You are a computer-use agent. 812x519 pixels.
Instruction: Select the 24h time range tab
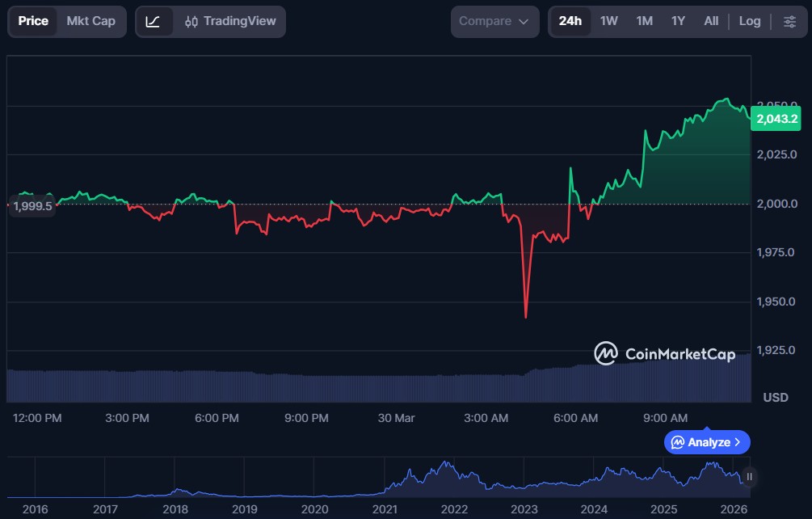(x=570, y=21)
